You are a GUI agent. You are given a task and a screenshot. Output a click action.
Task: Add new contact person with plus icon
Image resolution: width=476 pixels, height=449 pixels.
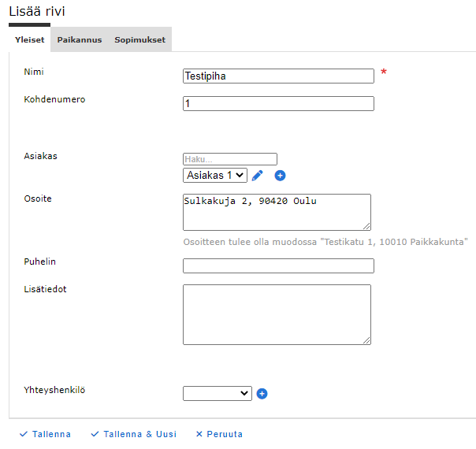[262, 393]
